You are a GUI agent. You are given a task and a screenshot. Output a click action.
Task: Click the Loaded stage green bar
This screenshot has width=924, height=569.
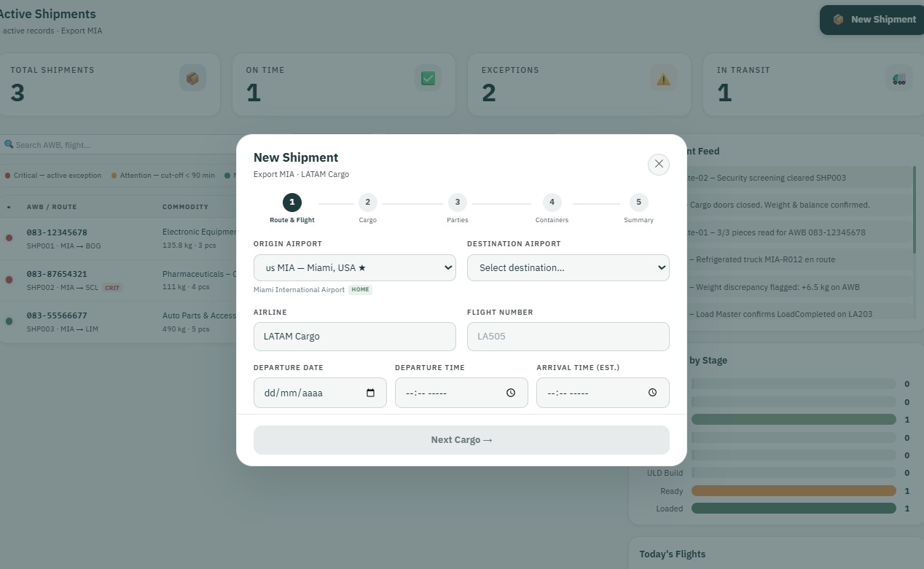[x=794, y=509]
